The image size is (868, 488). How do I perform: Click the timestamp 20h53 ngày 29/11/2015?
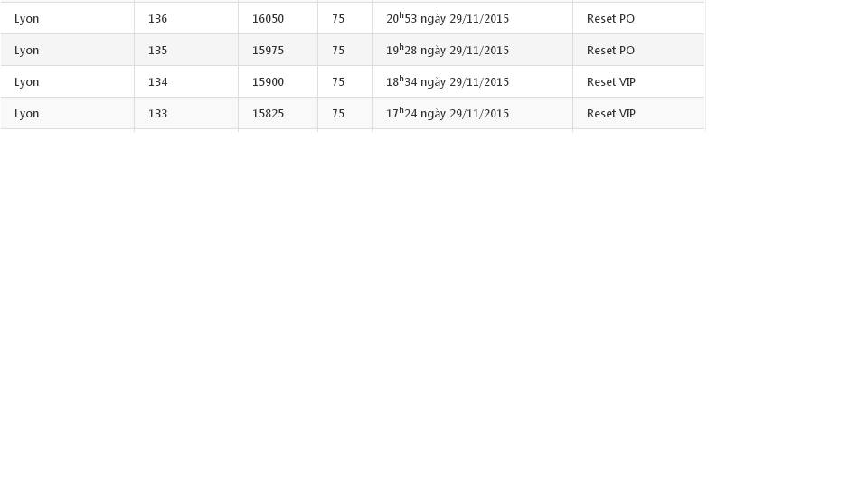(448, 18)
